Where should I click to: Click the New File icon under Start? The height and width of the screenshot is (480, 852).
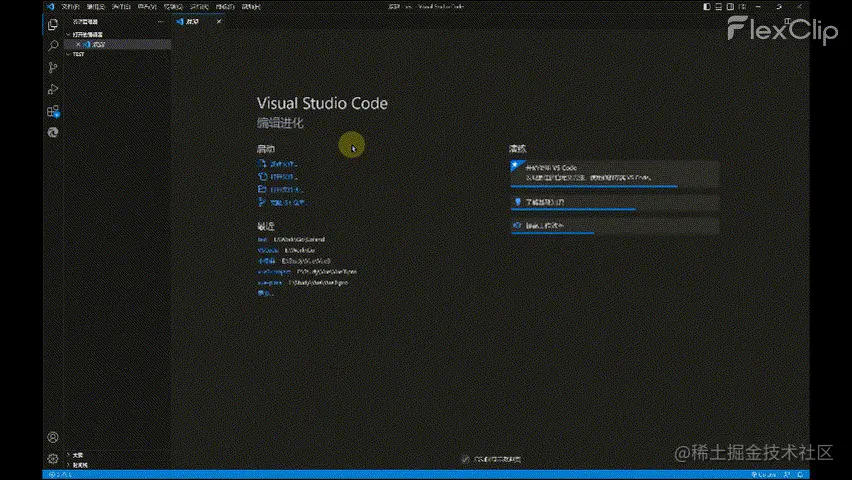coord(262,163)
